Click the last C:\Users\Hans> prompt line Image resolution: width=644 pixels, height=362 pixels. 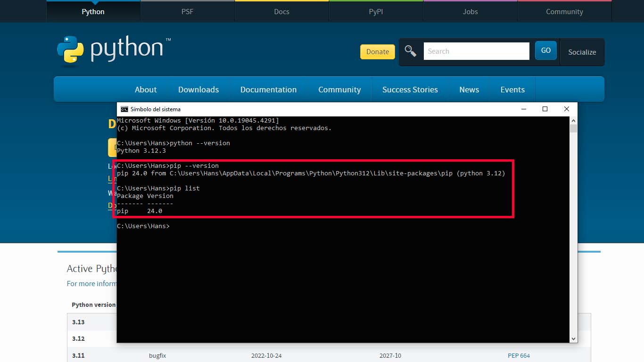(143, 226)
